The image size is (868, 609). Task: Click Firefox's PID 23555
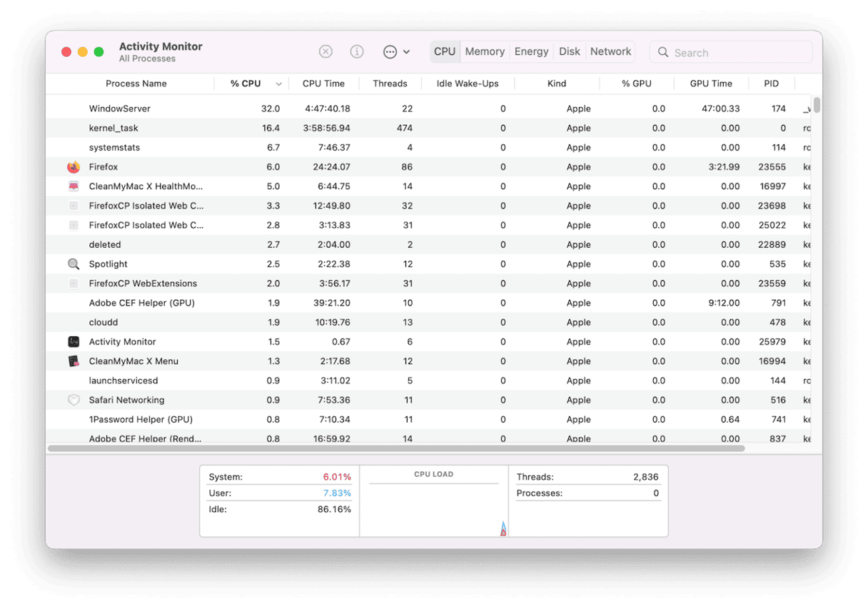(x=772, y=167)
